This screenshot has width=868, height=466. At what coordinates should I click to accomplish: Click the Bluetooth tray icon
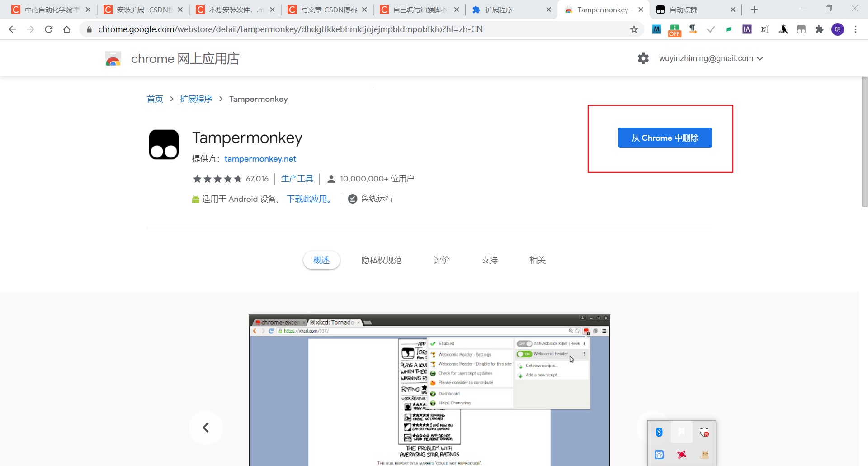tap(659, 432)
